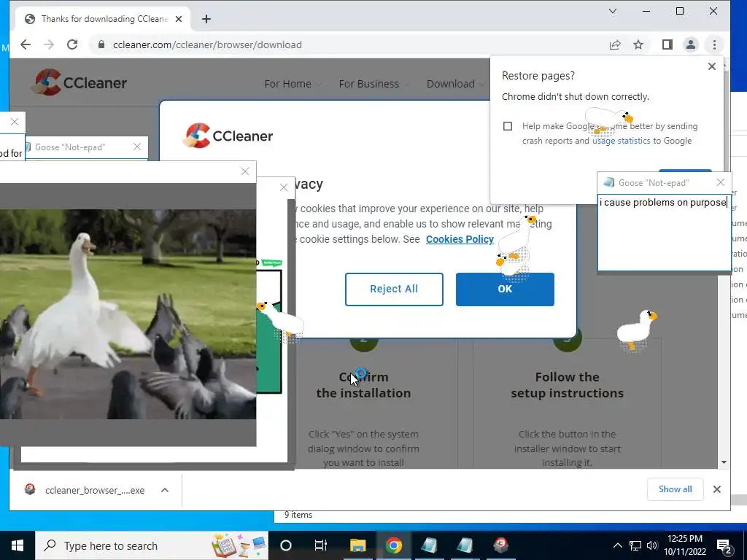Show hidden system tray icons
Screen dimensions: 747x560
pyautogui.click(x=617, y=545)
